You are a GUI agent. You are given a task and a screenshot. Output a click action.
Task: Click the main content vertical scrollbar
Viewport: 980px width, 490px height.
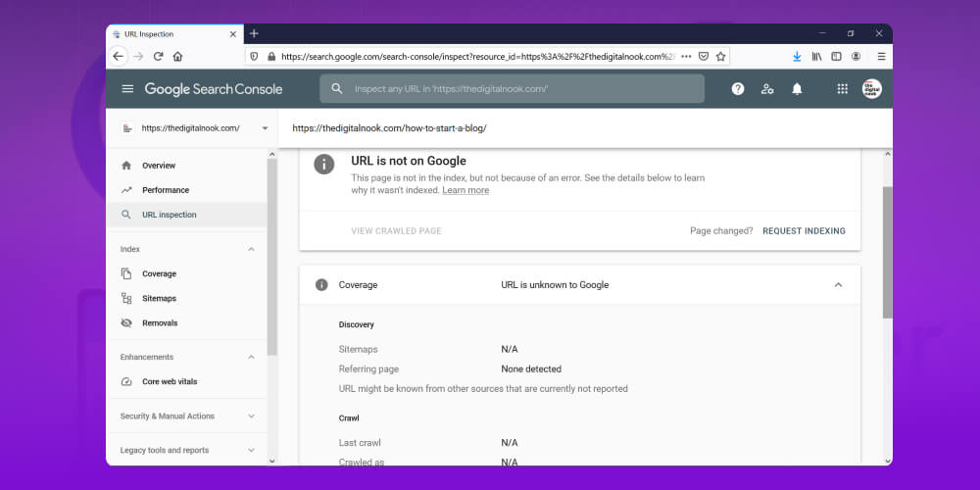pos(888,253)
